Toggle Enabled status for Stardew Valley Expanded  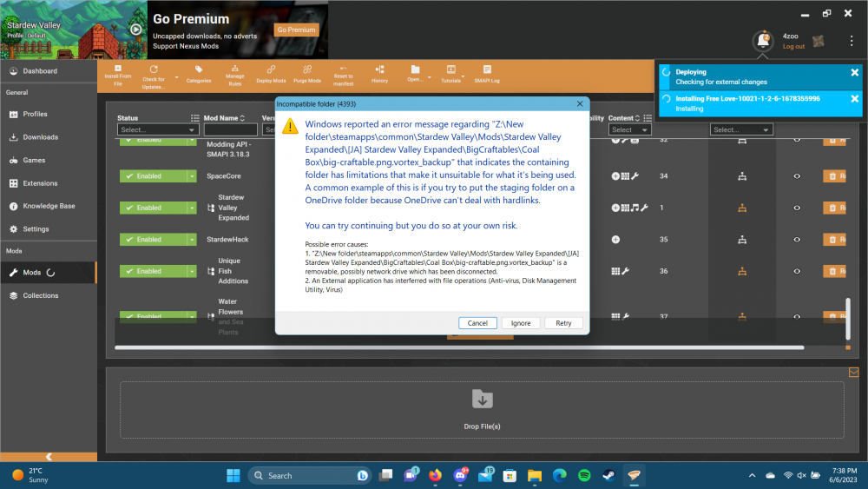154,208
